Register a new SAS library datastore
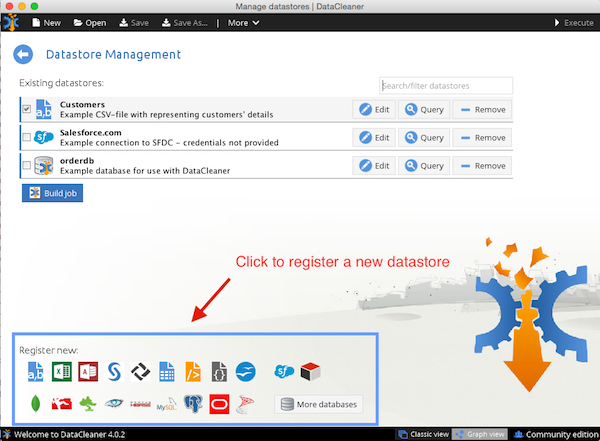This screenshot has height=441, width=600. (114, 372)
